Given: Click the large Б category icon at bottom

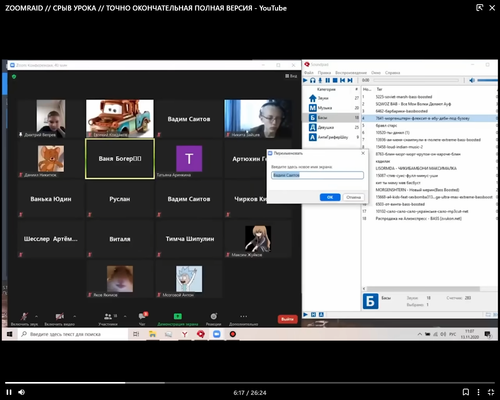Looking at the screenshot, I should pyautogui.click(x=370, y=301).
